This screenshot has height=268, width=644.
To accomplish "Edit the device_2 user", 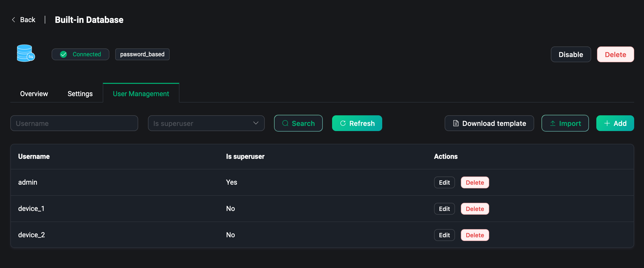I will click(444, 235).
